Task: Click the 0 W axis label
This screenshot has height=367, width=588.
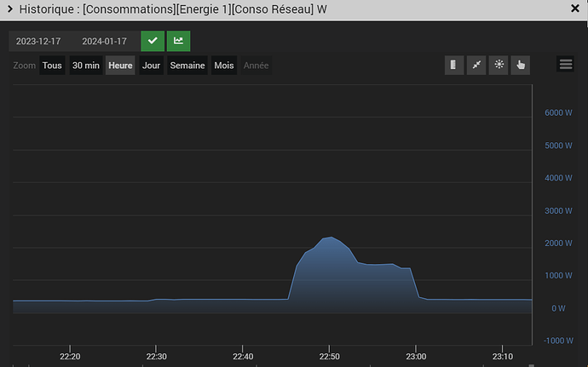Action: click(x=558, y=308)
